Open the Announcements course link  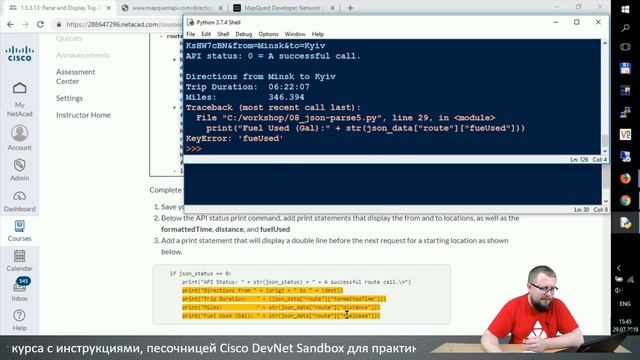pos(83,55)
